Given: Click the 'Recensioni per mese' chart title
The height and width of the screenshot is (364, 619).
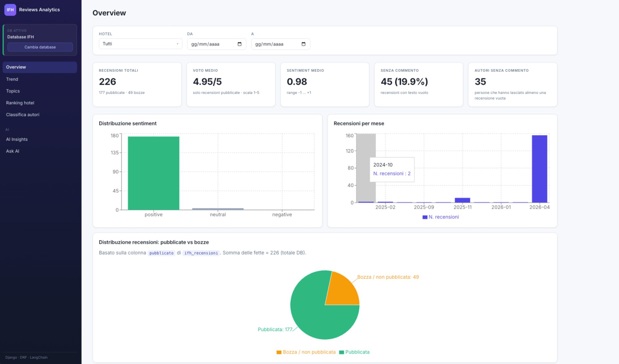Looking at the screenshot, I should (x=359, y=123).
